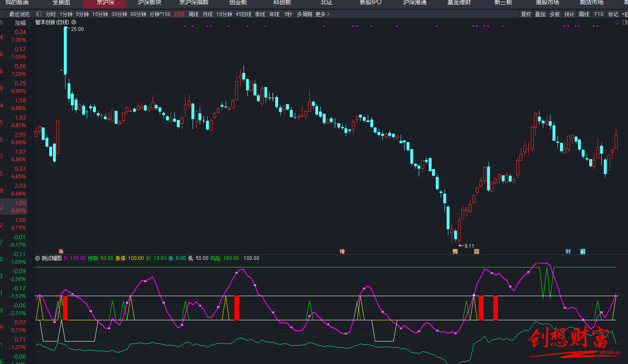Select 周线 period
628x364 pixels.
(193, 14)
